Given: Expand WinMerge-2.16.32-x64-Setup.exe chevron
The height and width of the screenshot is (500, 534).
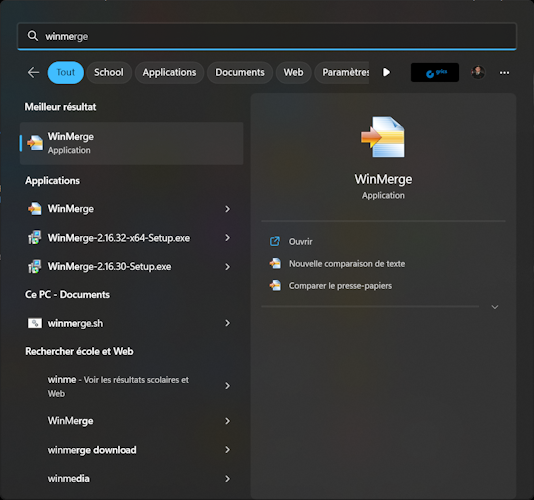Looking at the screenshot, I should (x=227, y=238).
